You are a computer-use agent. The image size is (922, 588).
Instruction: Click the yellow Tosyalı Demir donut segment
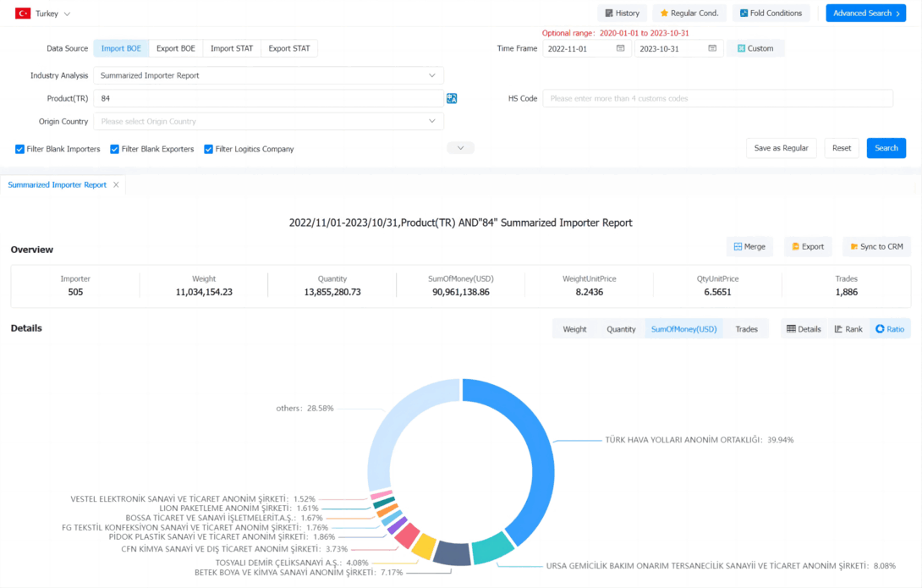[x=424, y=547]
